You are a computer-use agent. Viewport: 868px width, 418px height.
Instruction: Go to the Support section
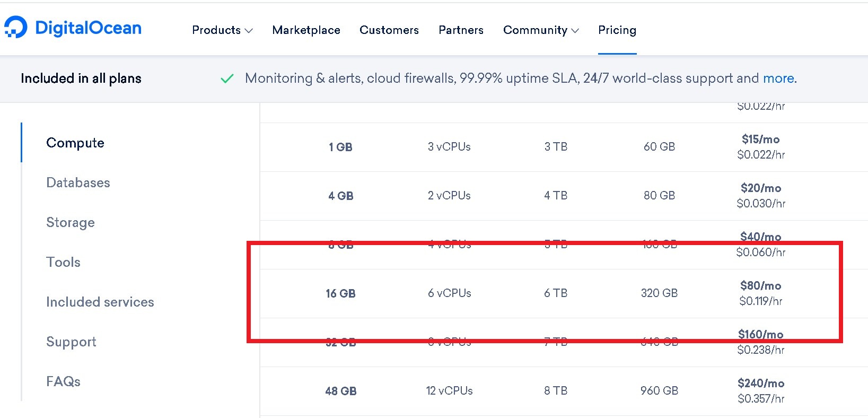[x=71, y=342]
